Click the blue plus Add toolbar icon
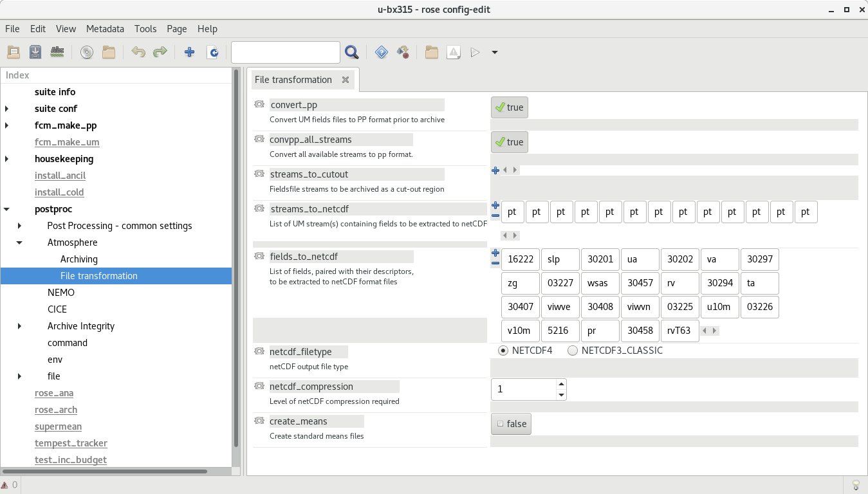The width and height of the screenshot is (868, 494). pyautogui.click(x=189, y=52)
